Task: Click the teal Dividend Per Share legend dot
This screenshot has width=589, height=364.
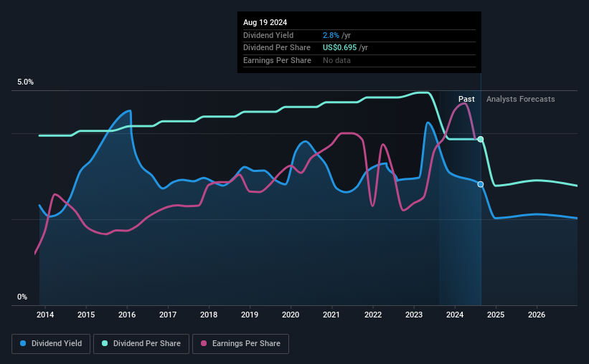Action: click(x=105, y=343)
